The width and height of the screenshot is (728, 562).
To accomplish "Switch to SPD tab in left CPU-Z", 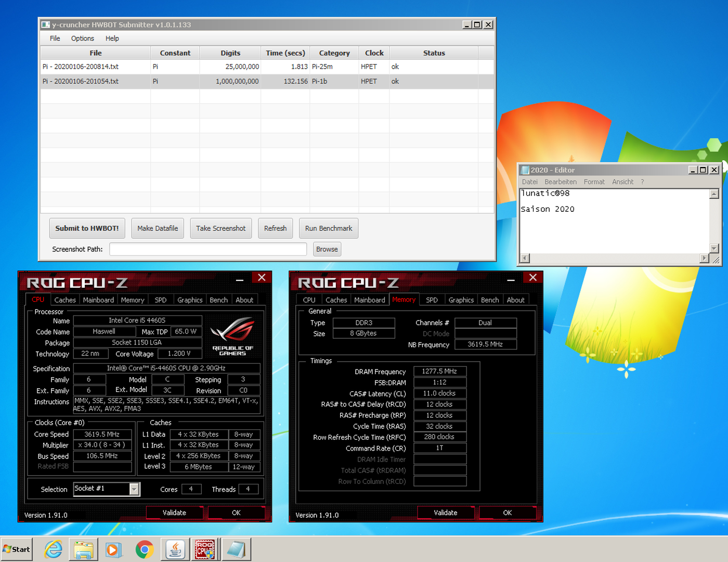I will (x=161, y=300).
